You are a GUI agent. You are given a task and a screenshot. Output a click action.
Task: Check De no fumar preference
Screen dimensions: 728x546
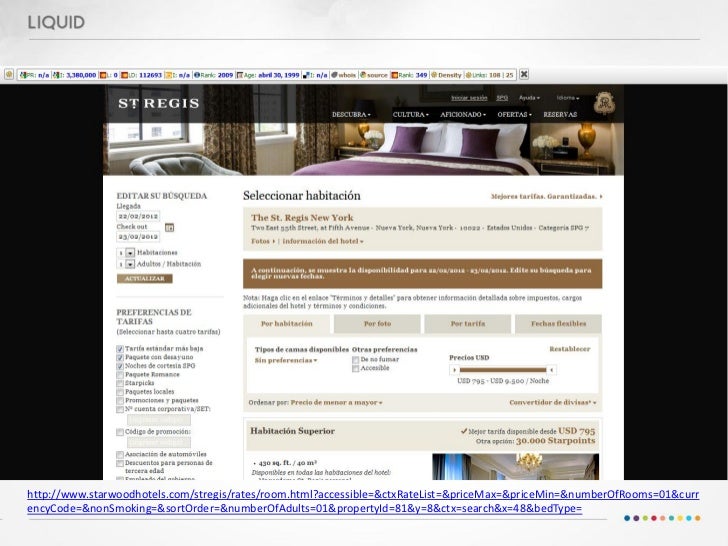pyautogui.click(x=356, y=360)
